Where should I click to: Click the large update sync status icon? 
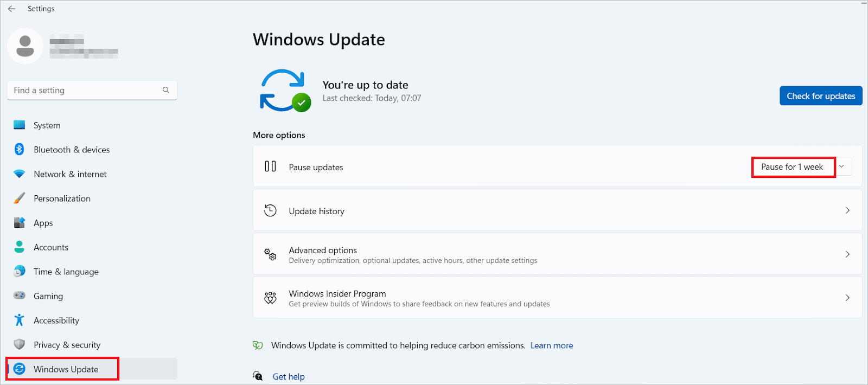(x=285, y=91)
